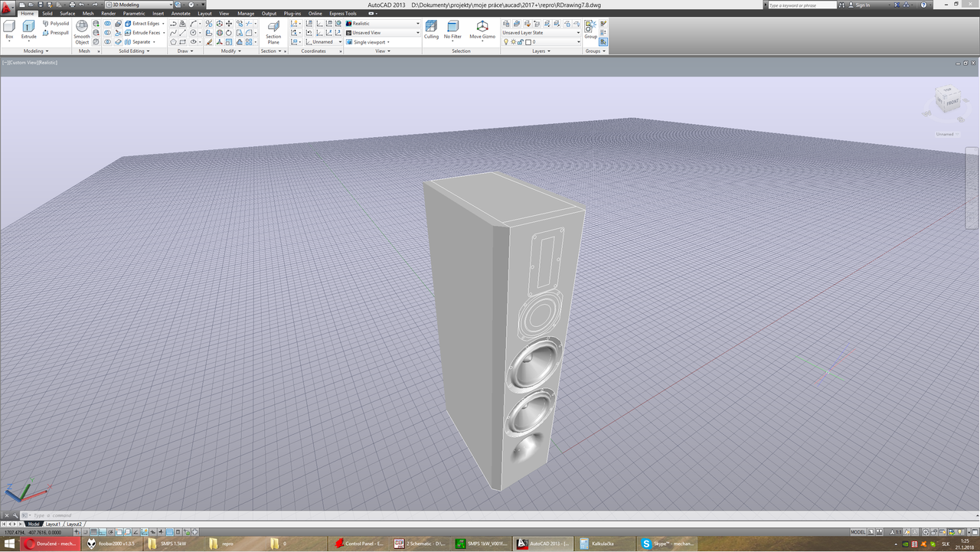Screen dimensions: 980x552
Task: Toggle the MODEL space status bar button
Action: pyautogui.click(x=857, y=532)
